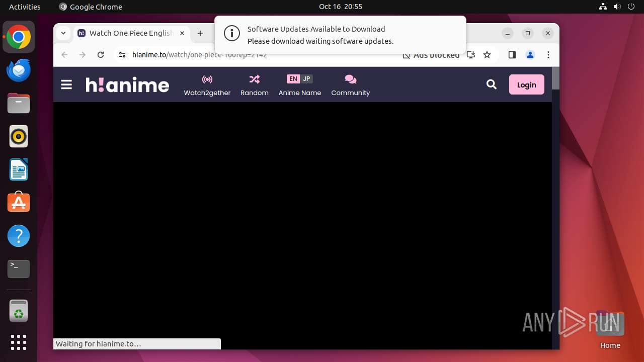Click the Login button
644x362 pixels.
527,84
